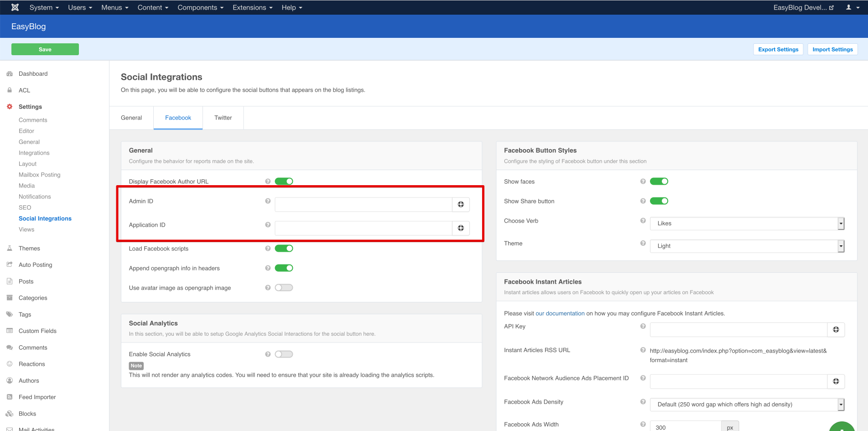Switch to the General tab

pos(131,118)
